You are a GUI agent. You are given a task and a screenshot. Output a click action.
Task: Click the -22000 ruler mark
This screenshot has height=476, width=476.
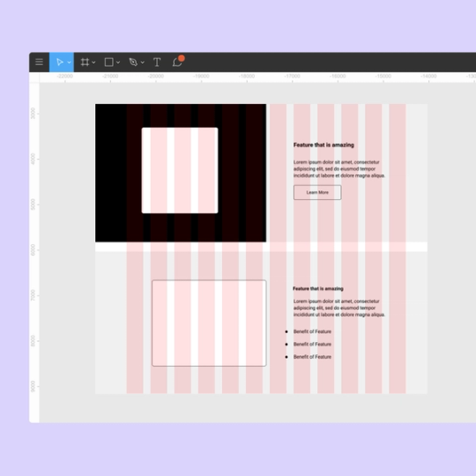(65, 76)
